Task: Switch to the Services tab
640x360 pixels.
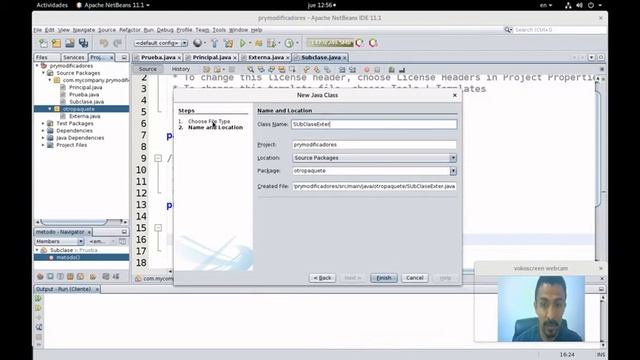Action: tap(74, 58)
